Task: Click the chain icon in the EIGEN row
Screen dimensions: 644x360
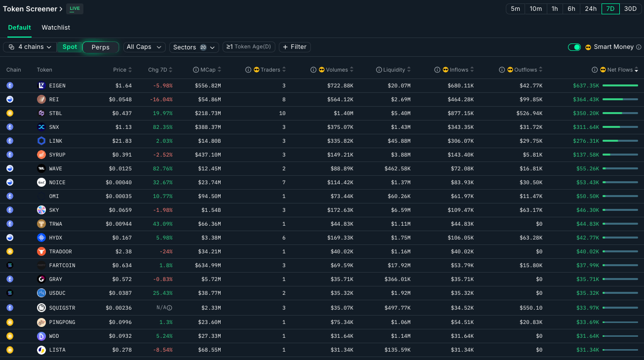Action: (x=10, y=85)
